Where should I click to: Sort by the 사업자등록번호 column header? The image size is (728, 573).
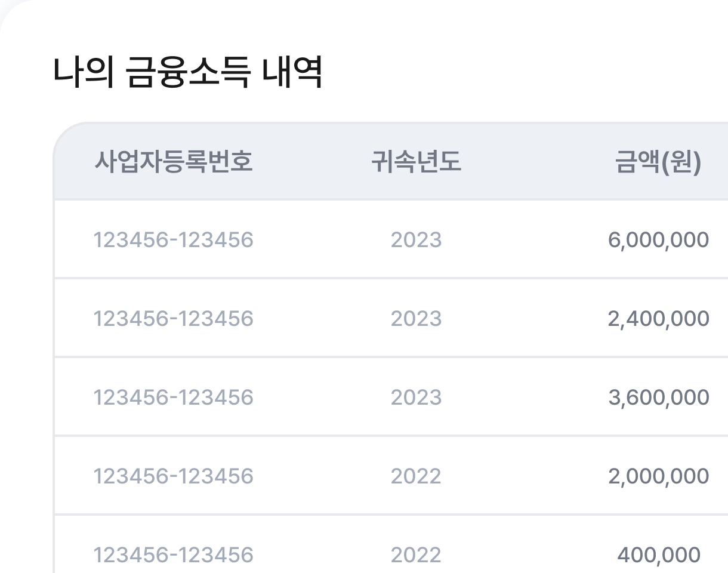(x=174, y=162)
